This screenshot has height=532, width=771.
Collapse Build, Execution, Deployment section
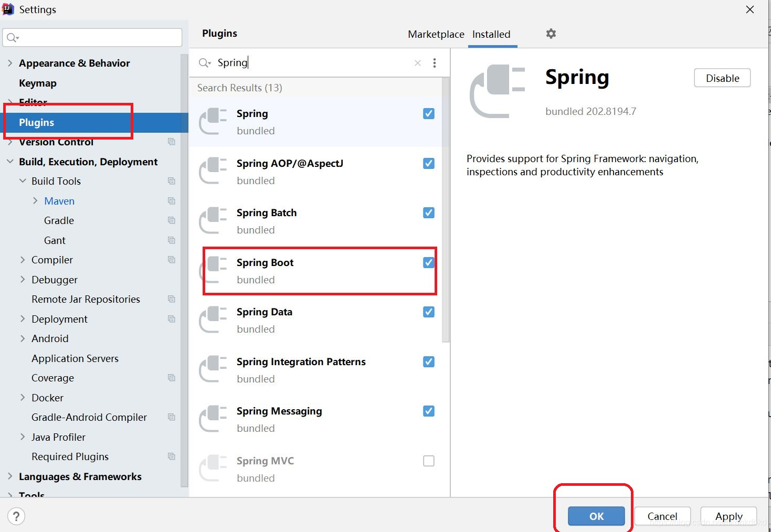tap(10, 162)
